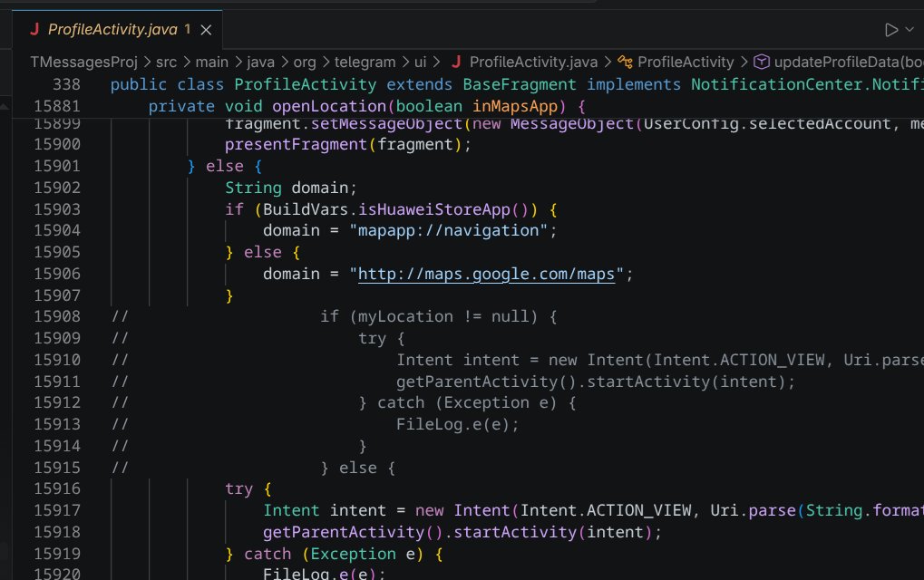Open the run options dropdown arrow
The width and height of the screenshot is (924, 580).
point(909,29)
